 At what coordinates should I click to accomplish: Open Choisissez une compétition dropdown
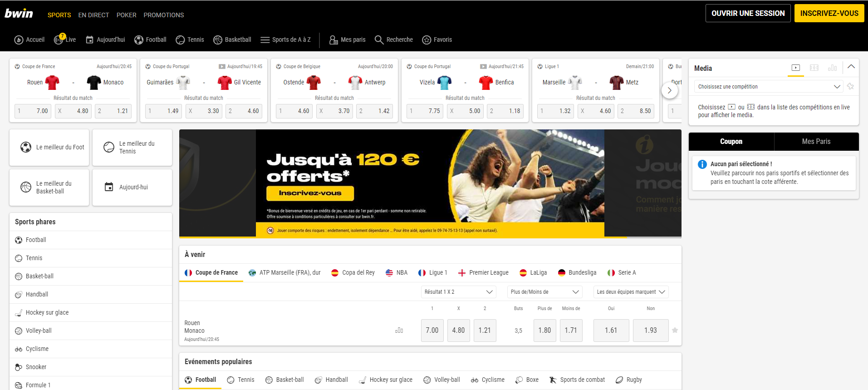(769, 86)
